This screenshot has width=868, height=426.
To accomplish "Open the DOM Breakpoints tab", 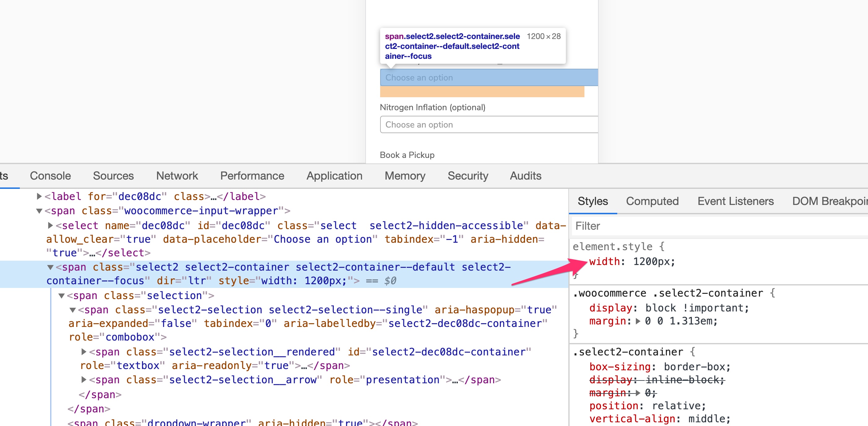I will [x=830, y=201].
